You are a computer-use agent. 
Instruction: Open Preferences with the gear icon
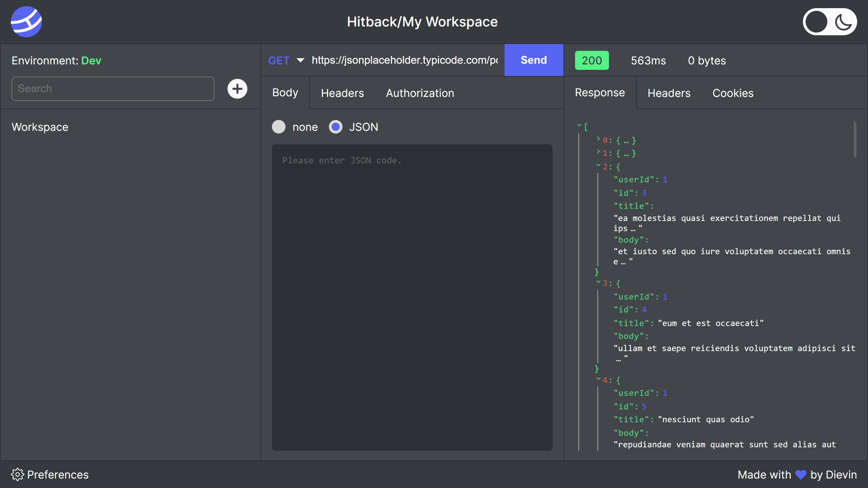click(x=17, y=474)
